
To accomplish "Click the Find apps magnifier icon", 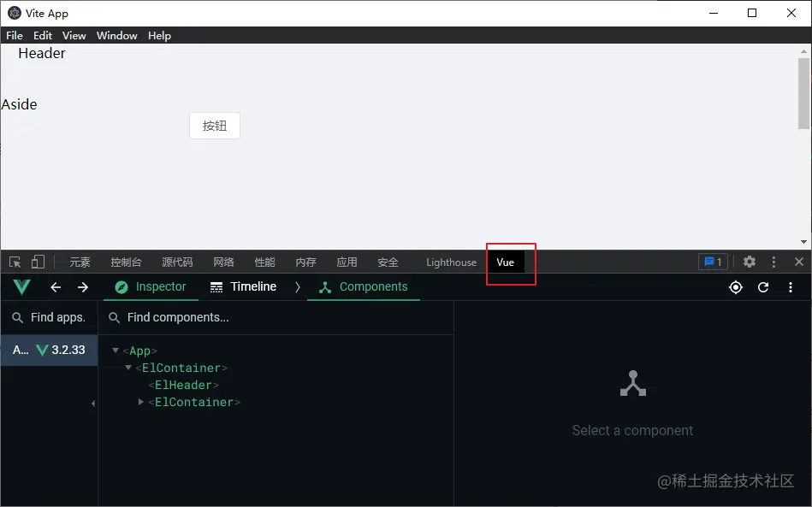I will click(17, 318).
